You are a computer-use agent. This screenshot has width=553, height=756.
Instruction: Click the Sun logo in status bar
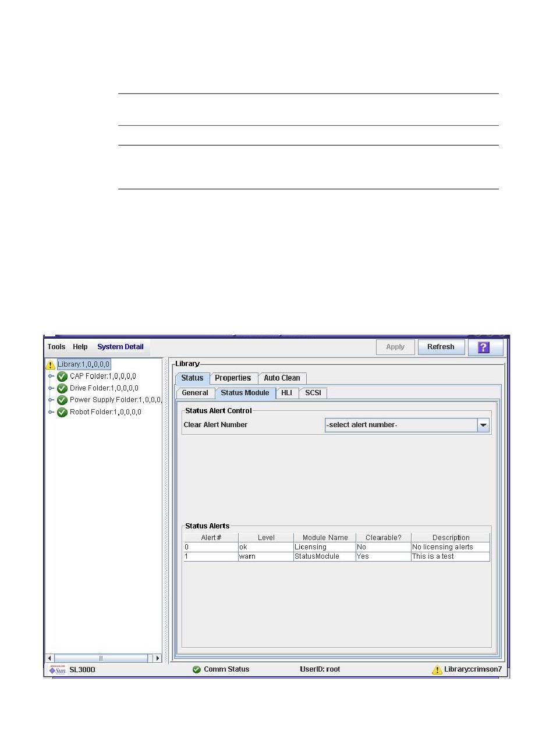click(x=58, y=670)
